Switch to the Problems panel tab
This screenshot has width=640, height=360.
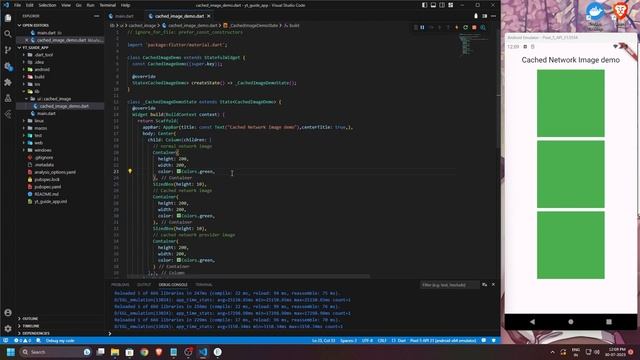coord(120,284)
